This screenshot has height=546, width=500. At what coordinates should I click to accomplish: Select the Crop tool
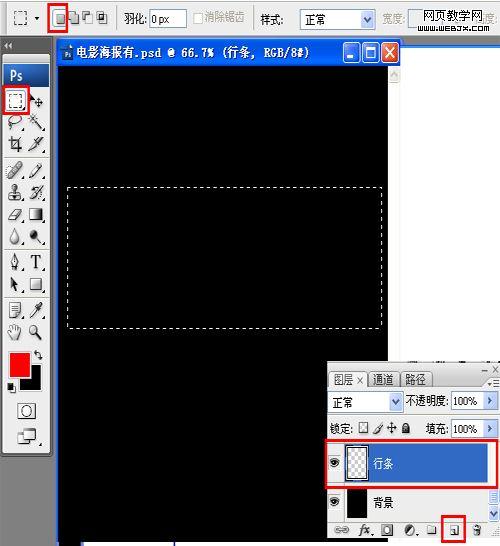(x=15, y=144)
